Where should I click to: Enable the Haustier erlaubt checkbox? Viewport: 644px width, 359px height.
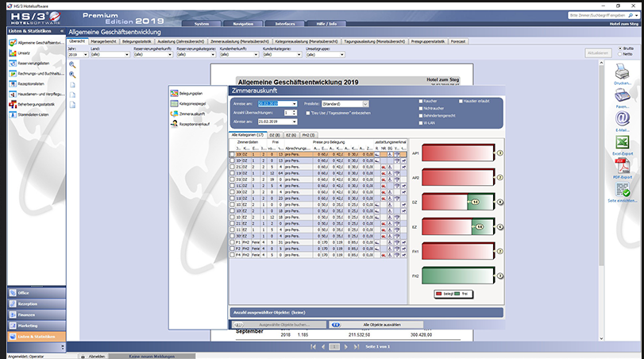(461, 101)
